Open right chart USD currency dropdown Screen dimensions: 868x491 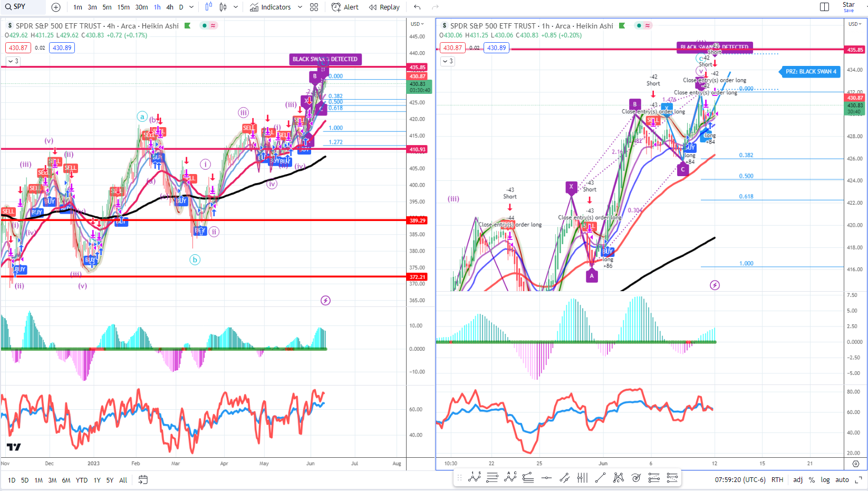coord(854,24)
